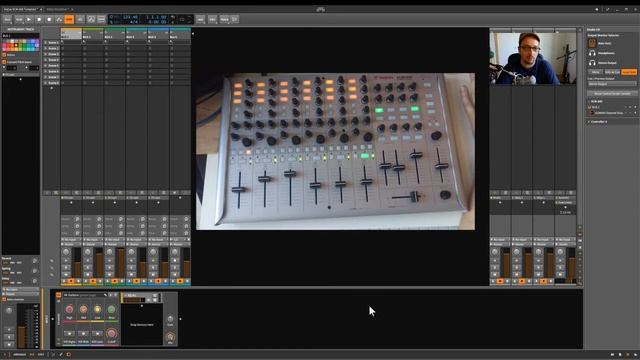Screen dimensions: 640x360
Task: Click the High knob on the device
Action: pyautogui.click(x=69, y=309)
